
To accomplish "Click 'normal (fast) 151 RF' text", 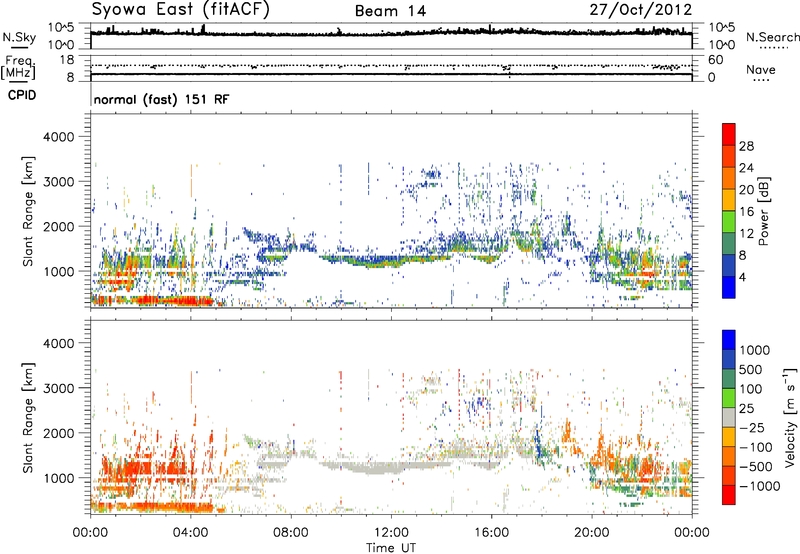I will [161, 99].
